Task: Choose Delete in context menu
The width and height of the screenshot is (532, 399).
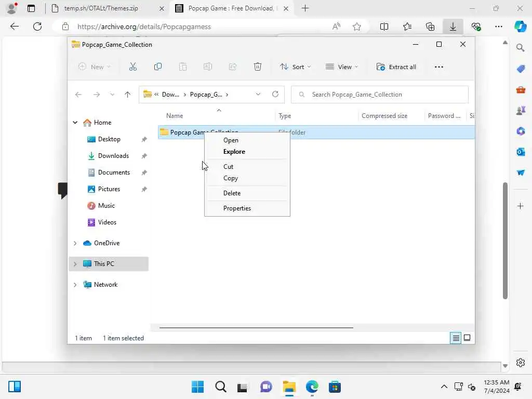Action: click(x=247, y=193)
